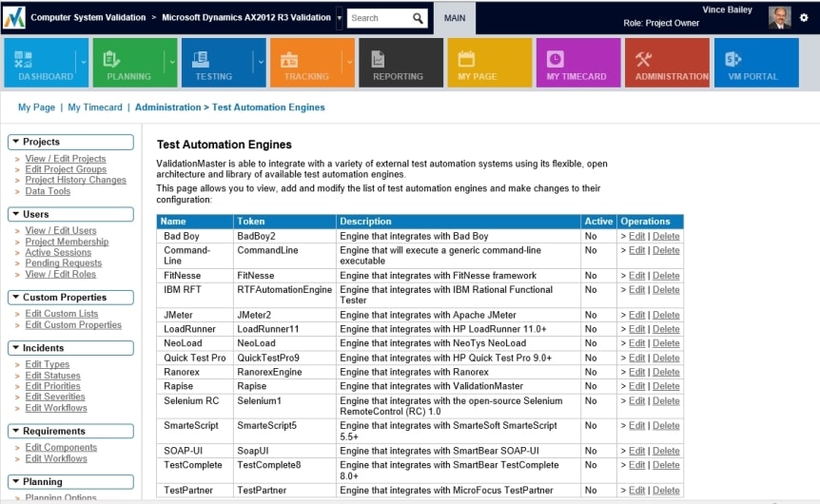
Task: Open Pending Requests link
Action: tap(64, 263)
